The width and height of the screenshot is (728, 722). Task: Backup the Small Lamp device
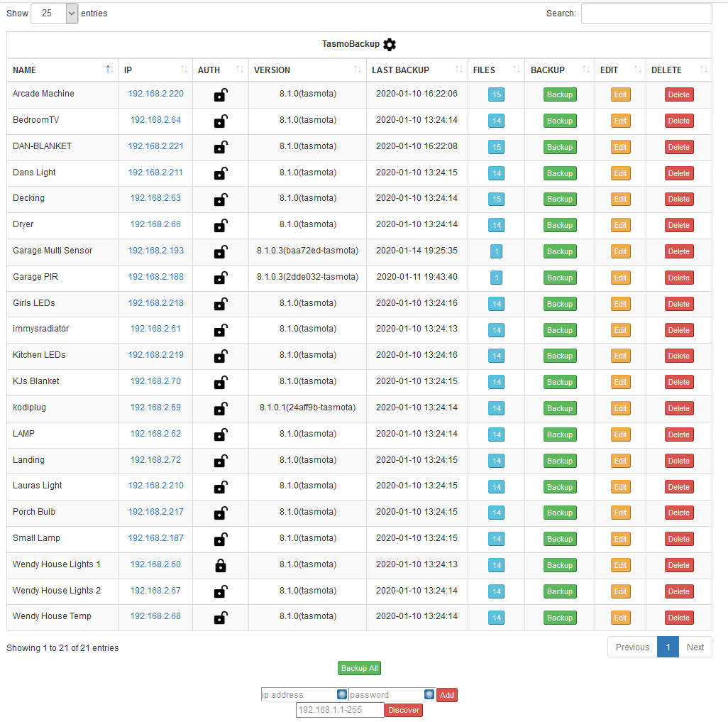tap(560, 539)
